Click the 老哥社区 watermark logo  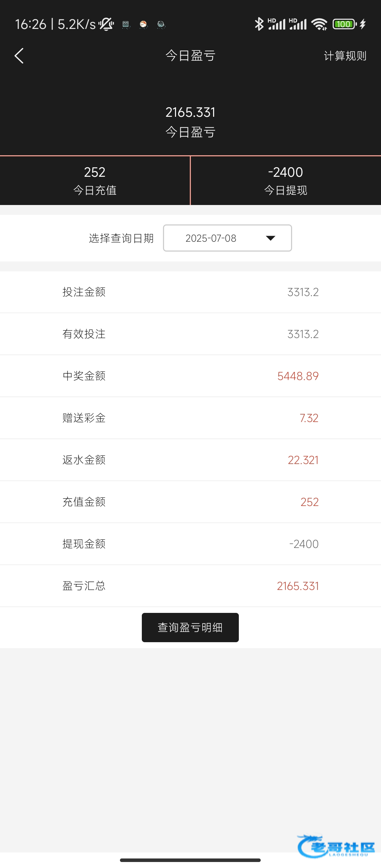336,846
